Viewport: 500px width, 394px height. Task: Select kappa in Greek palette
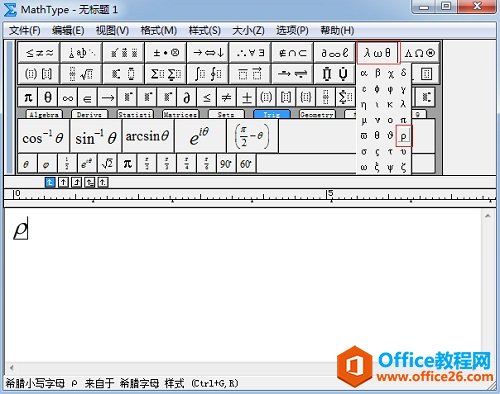[390, 105]
